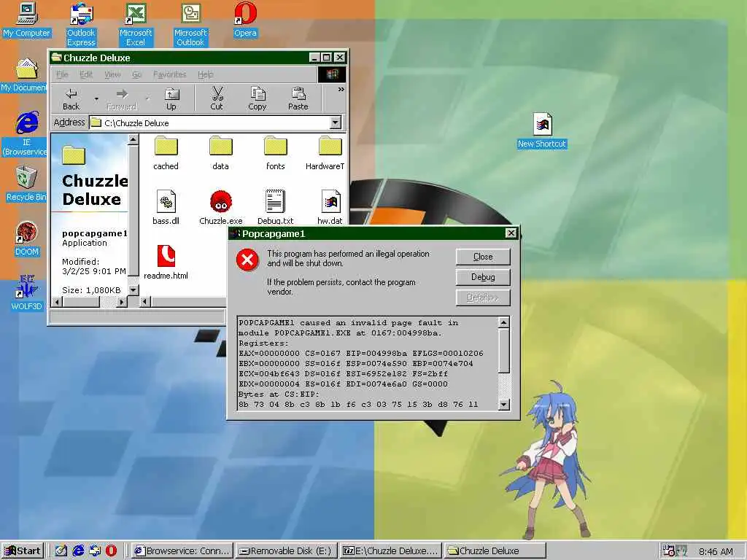Screen dimensions: 747x560
Task: Click Close in the error dialog
Action: (x=483, y=257)
